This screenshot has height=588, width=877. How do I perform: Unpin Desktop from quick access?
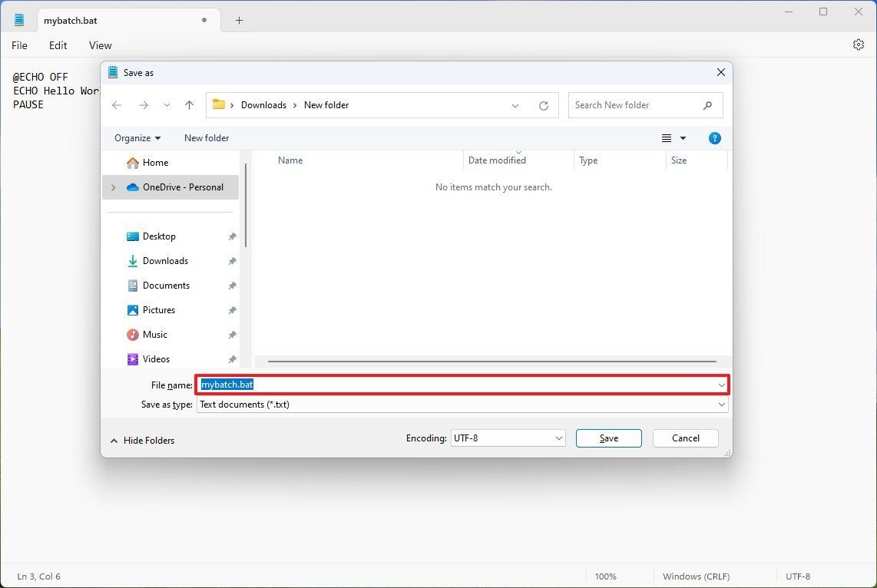click(232, 236)
